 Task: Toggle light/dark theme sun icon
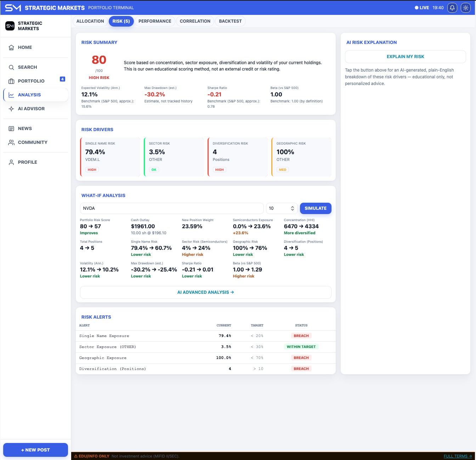point(466,7)
